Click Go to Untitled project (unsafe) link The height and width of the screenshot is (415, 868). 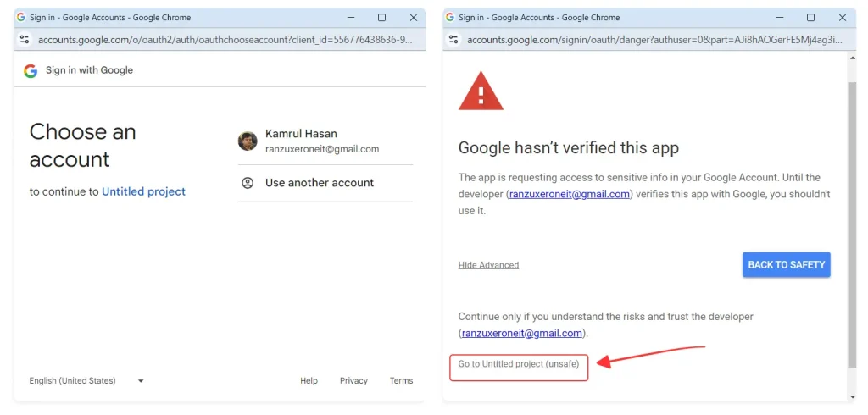tap(519, 364)
